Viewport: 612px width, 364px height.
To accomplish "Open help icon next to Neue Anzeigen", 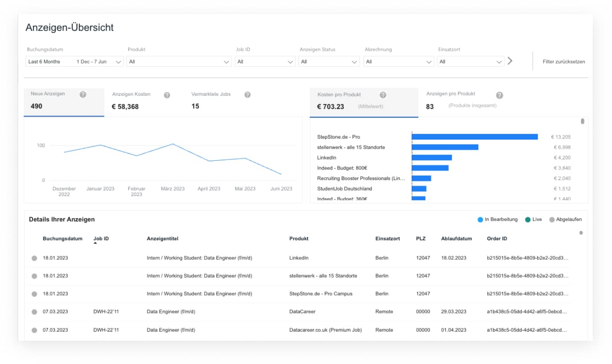I will 83,94.
